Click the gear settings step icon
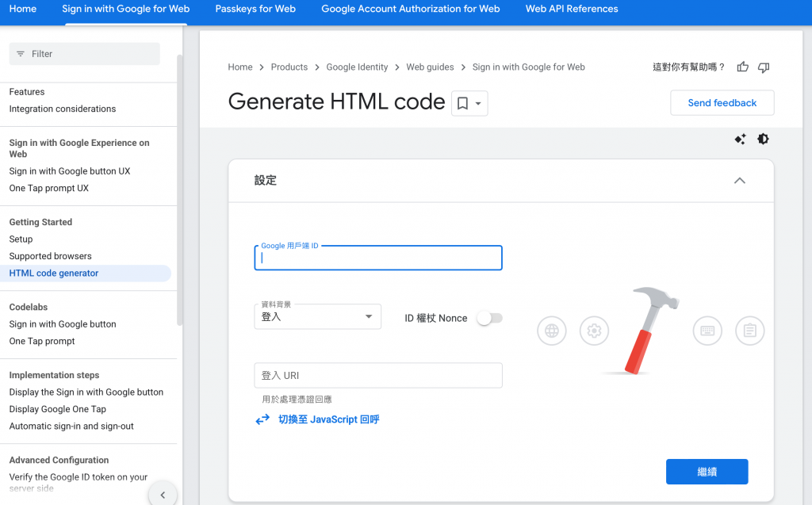This screenshot has height=505, width=812. [594, 331]
